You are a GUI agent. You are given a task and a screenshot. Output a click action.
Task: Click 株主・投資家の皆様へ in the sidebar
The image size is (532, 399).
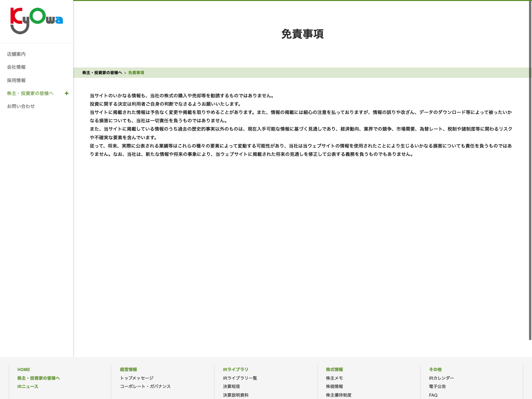pos(30,93)
